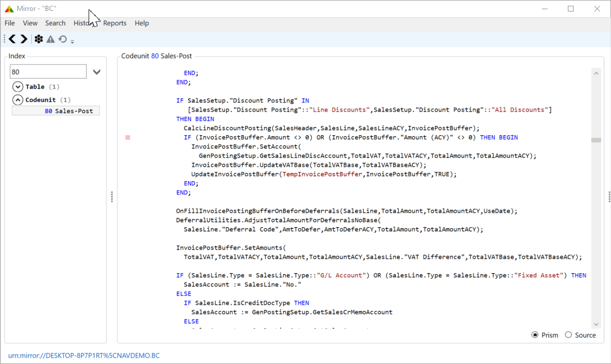
Task: Click the pink marker in the code margin
Action: (x=127, y=137)
